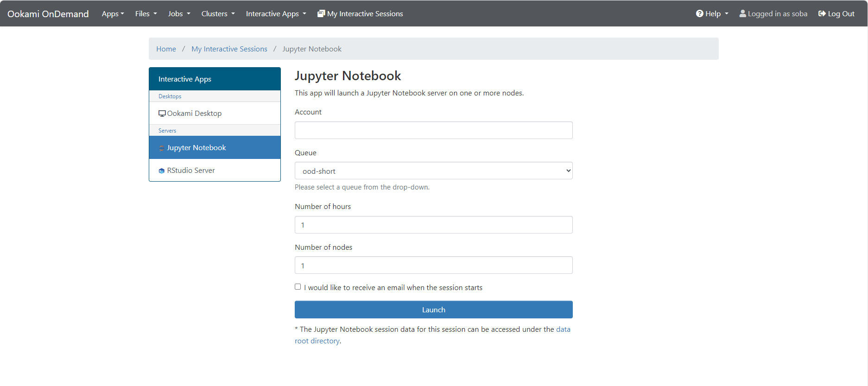
Task: Click the RStudio Server icon
Action: 161,171
